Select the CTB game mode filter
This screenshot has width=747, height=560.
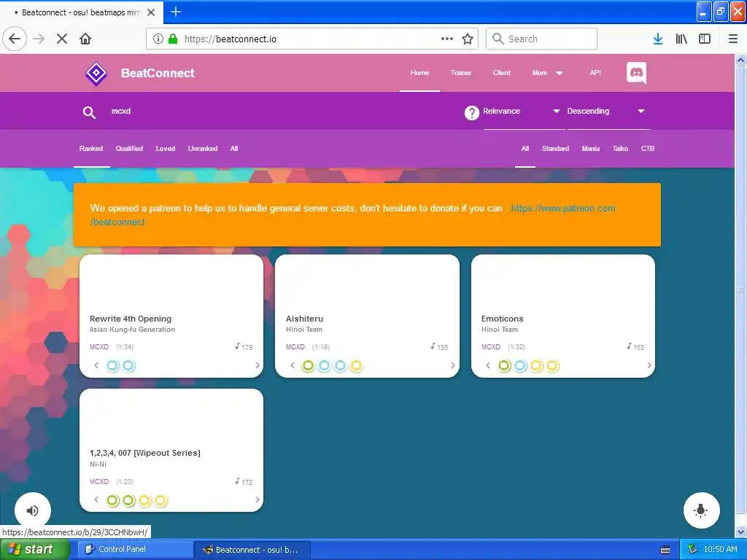click(648, 149)
